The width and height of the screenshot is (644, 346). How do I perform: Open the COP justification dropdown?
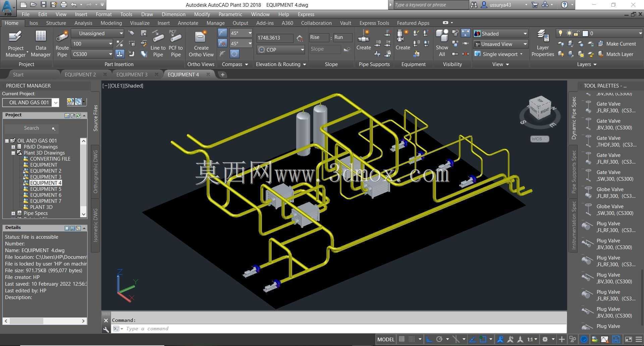[281, 50]
